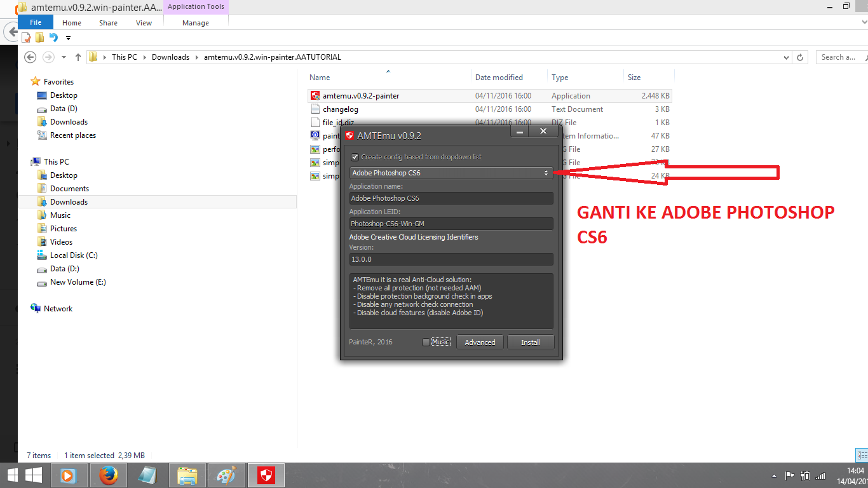The height and width of the screenshot is (488, 868).
Task: Refresh the current folder view
Action: (x=800, y=57)
